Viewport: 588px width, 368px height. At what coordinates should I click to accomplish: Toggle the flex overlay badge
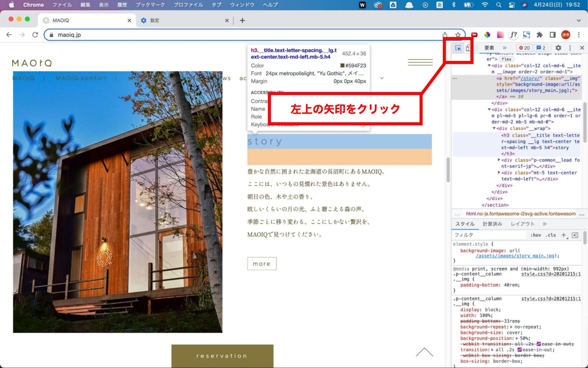[506, 59]
